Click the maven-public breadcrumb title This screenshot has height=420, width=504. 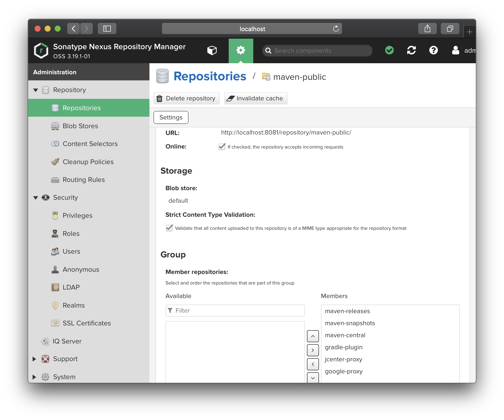pos(299,77)
